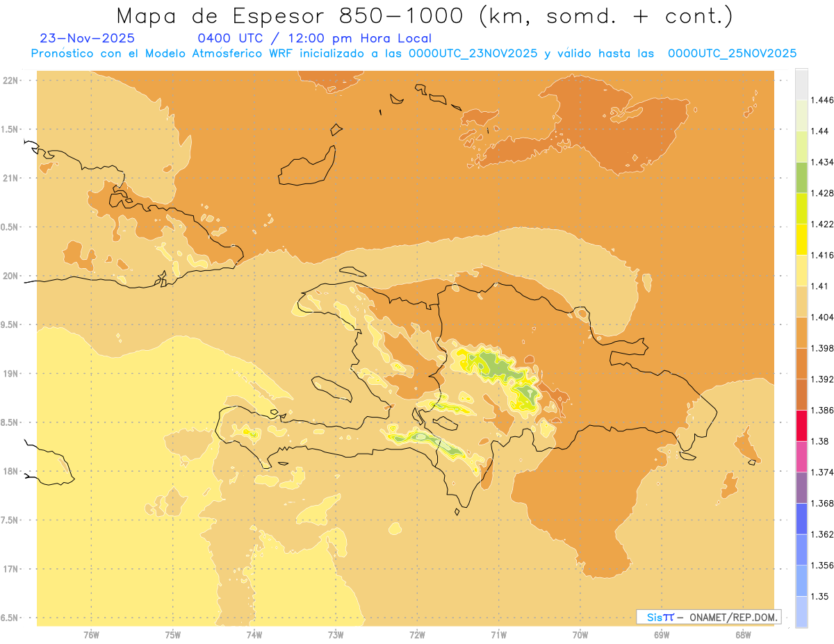Click the '20N' latitude label

[x=10, y=276]
